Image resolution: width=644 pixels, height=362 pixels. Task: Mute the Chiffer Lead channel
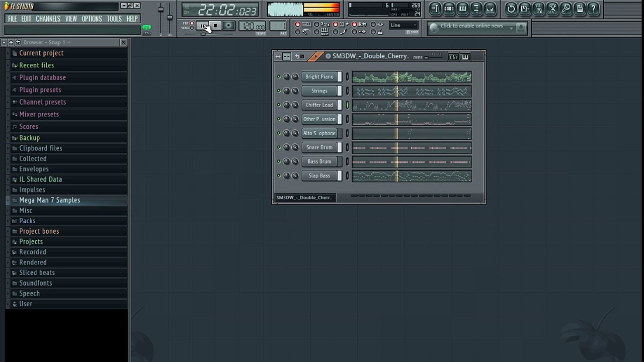[x=279, y=105]
